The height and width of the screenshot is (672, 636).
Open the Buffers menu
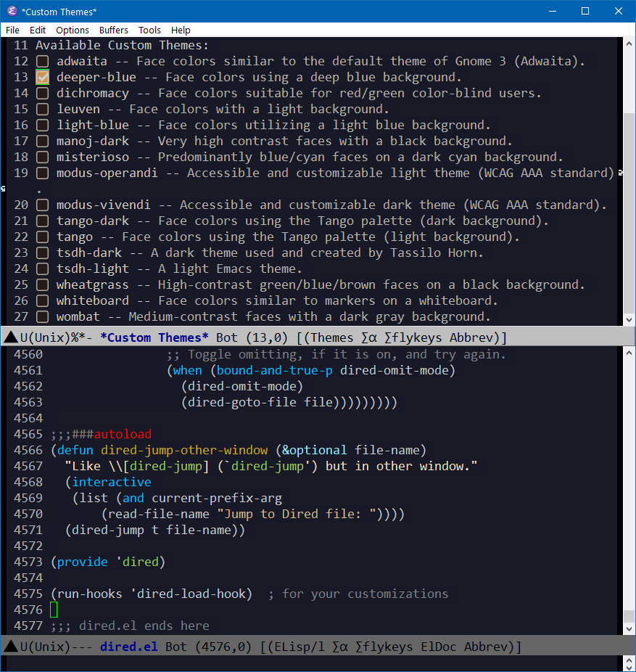click(114, 30)
